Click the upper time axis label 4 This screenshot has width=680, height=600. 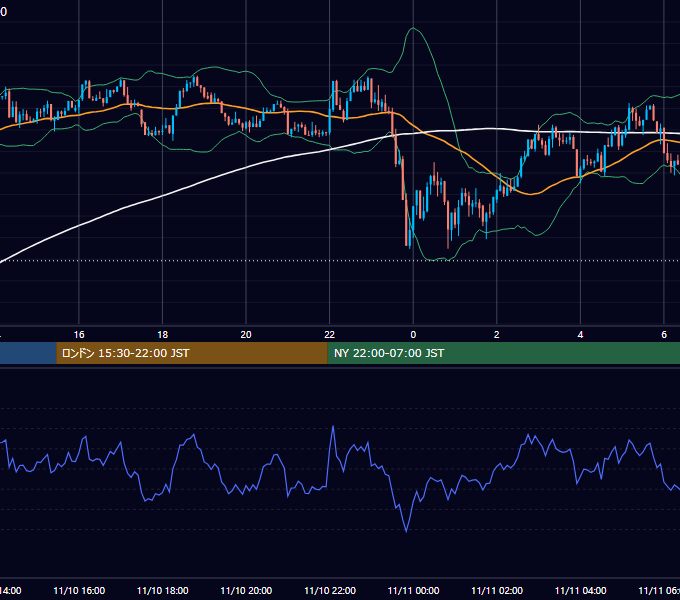(580, 335)
